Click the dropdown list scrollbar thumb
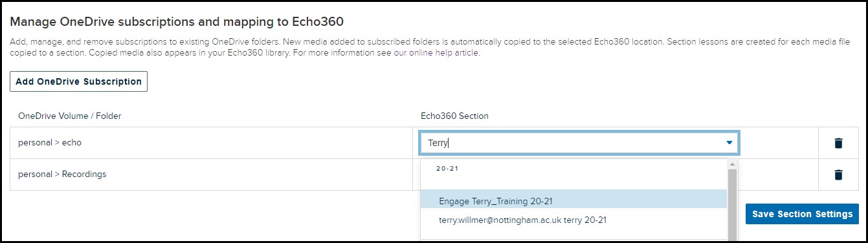 [733, 204]
